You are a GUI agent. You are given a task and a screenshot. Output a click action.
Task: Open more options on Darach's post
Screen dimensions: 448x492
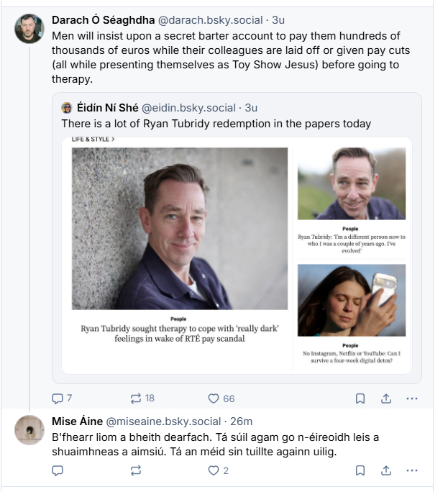(x=411, y=398)
